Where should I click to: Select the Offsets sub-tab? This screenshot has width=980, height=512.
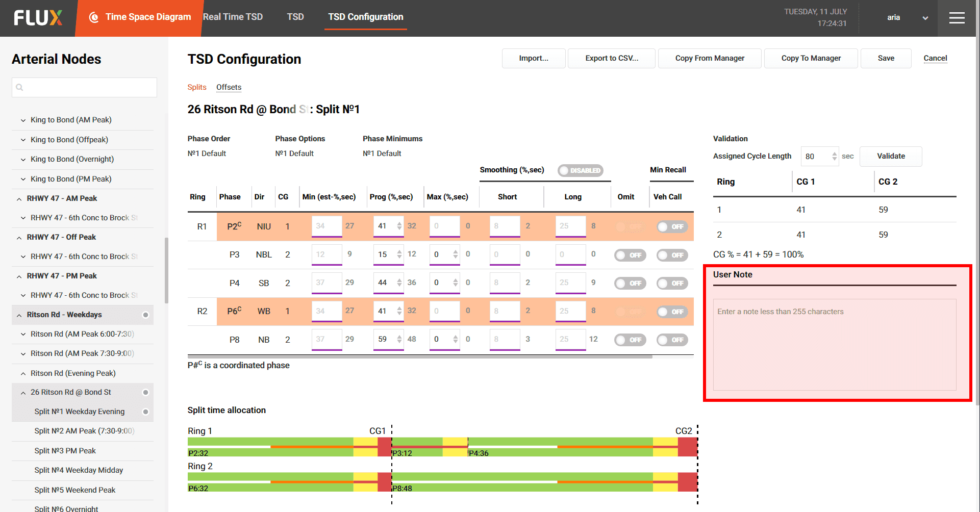click(x=229, y=87)
